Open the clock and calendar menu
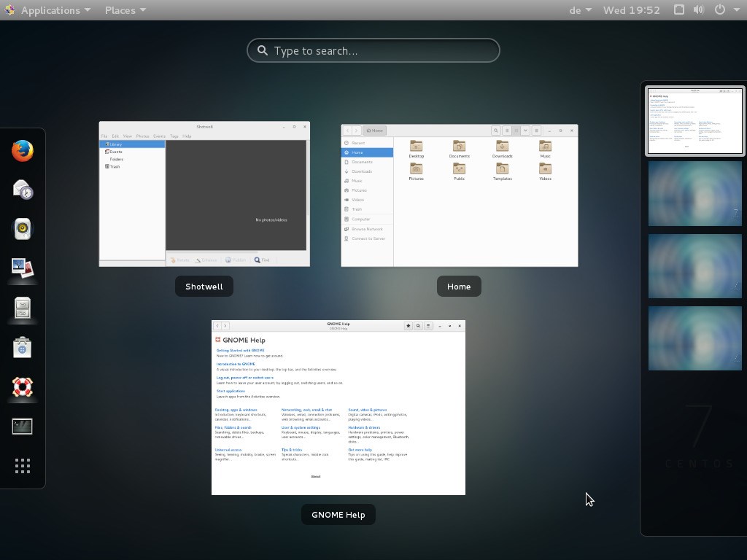Viewport: 747px width, 560px height. (631, 10)
